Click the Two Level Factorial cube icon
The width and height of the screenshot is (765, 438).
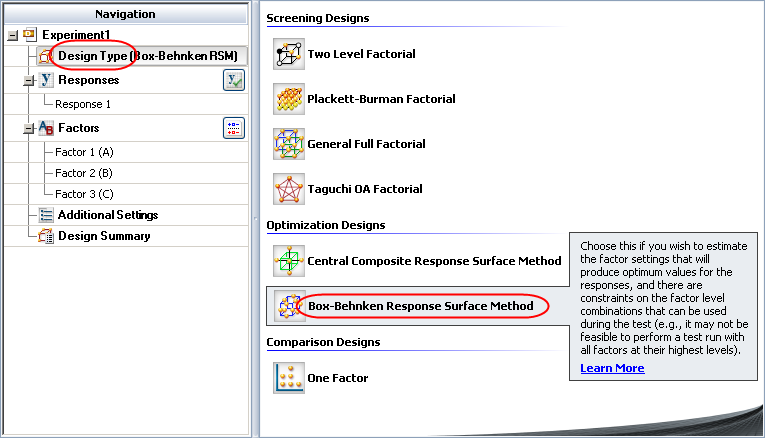(x=289, y=54)
